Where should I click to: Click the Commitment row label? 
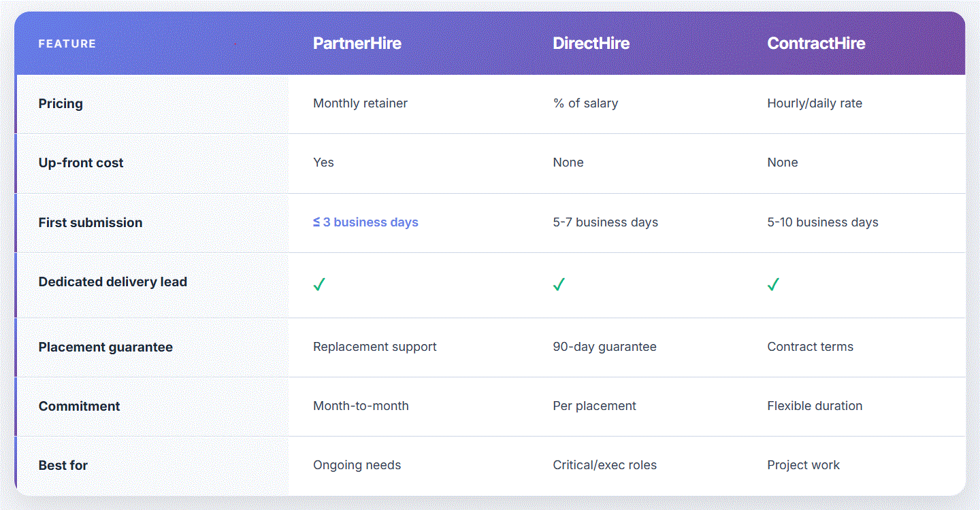[x=79, y=407]
